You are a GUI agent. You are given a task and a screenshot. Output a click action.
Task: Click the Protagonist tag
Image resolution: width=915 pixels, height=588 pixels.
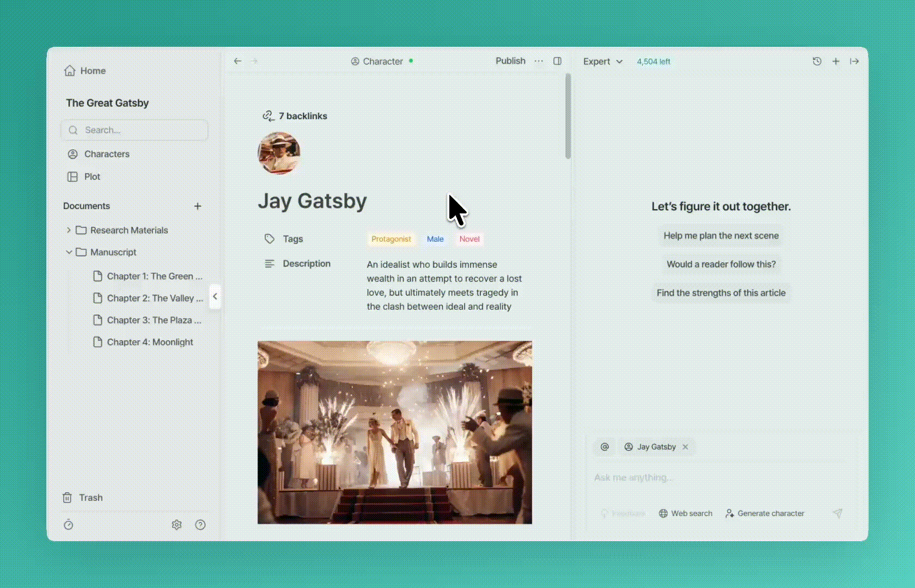391,239
